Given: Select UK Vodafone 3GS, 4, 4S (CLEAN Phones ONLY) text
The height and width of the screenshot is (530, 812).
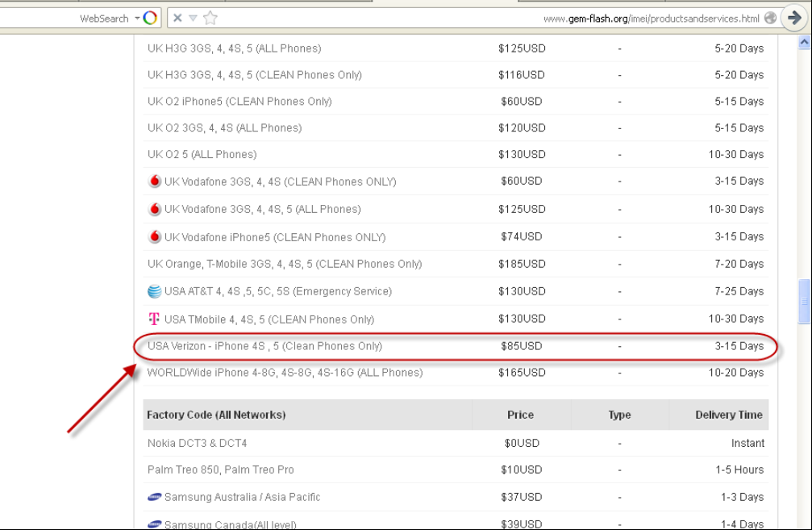Looking at the screenshot, I should (280, 182).
